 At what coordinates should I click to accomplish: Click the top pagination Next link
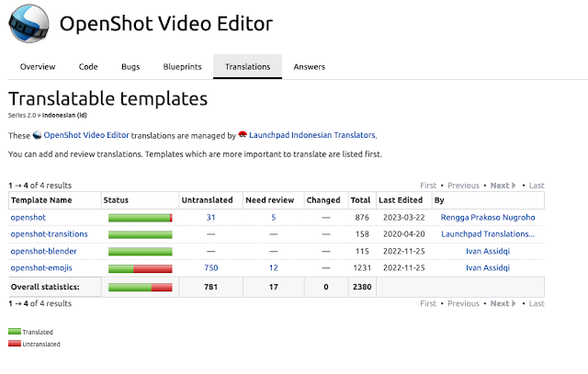(x=503, y=186)
